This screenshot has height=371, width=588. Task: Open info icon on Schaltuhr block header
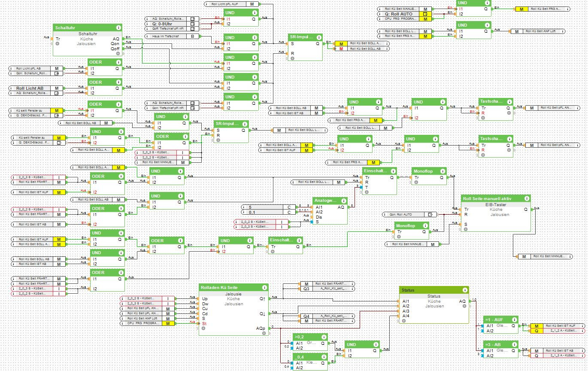pos(118,27)
